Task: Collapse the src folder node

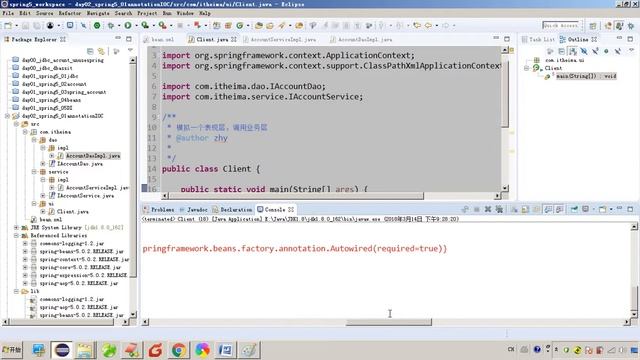Action: point(16,124)
